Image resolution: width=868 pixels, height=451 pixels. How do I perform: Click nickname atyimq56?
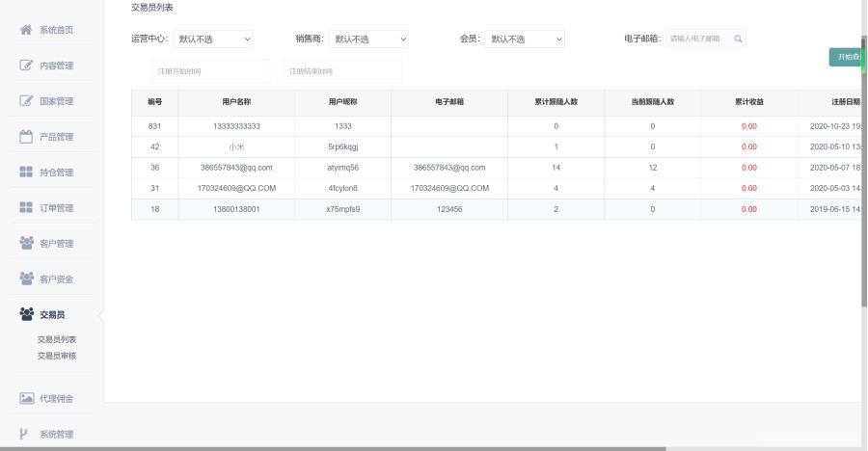[x=342, y=168]
